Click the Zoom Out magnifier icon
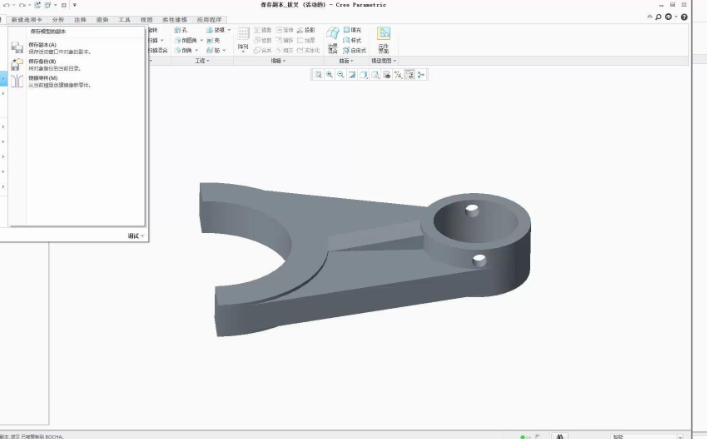 (x=340, y=75)
